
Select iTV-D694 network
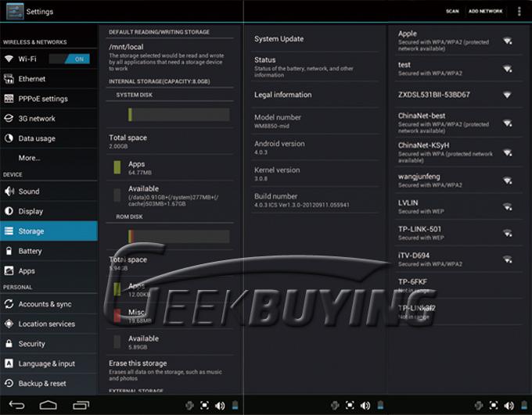tap(458, 259)
